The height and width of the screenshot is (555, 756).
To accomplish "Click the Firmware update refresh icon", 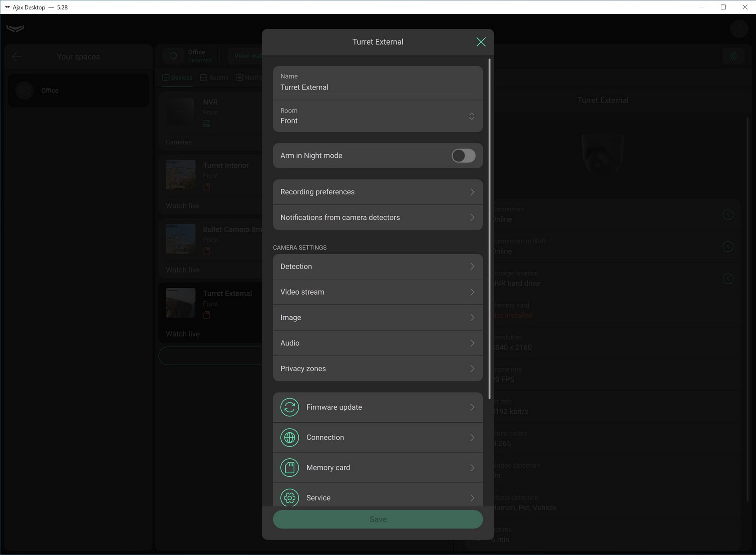I will [x=289, y=407].
